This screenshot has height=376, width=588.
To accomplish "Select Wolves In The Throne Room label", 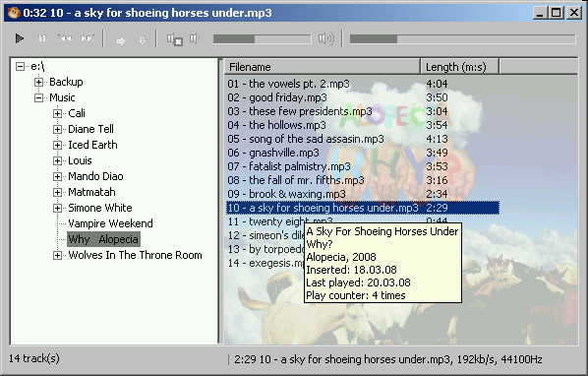I will 135,255.
